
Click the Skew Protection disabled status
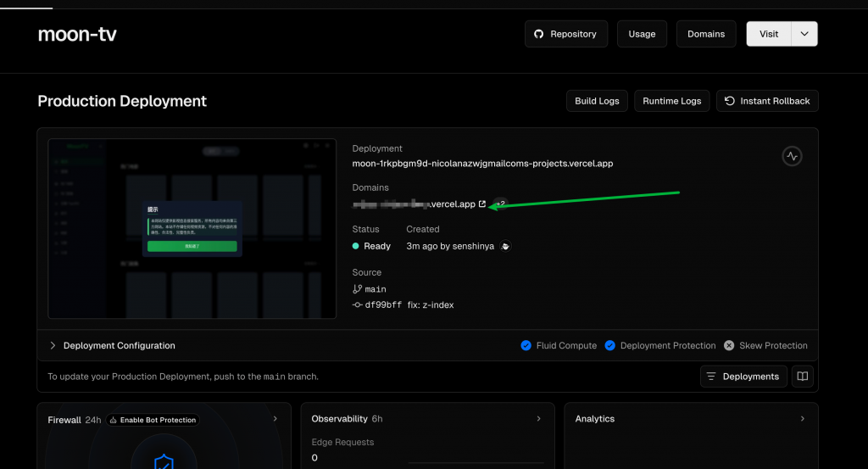pos(765,346)
